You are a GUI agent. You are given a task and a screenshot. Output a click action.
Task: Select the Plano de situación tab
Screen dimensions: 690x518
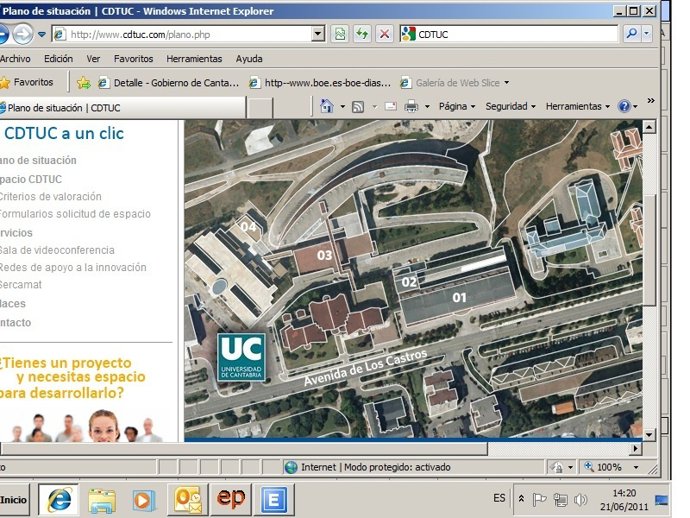[62, 107]
